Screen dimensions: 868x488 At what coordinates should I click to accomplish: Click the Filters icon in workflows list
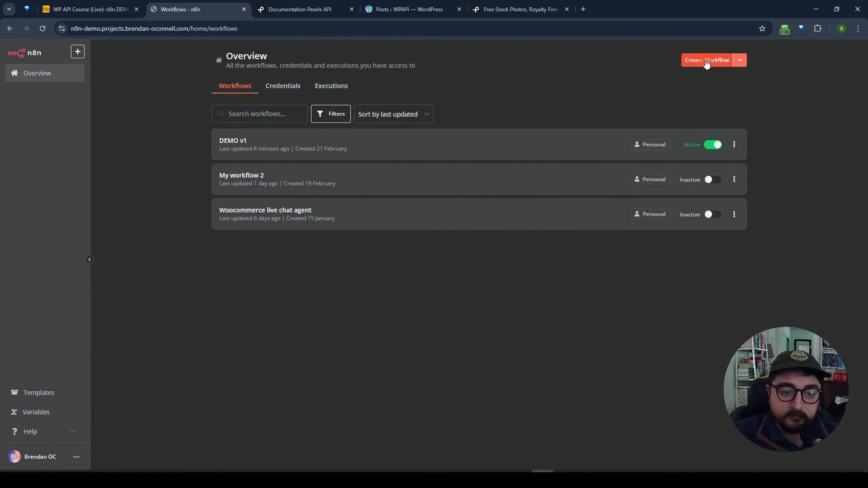click(331, 113)
